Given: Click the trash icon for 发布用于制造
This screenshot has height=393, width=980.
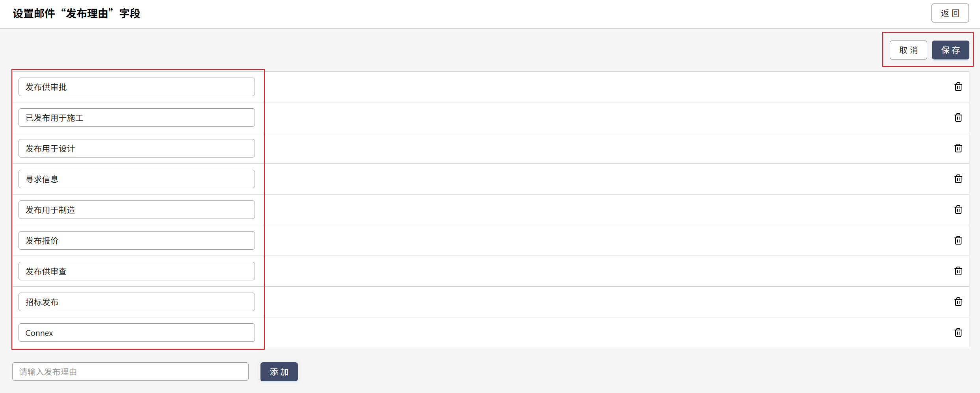Looking at the screenshot, I should point(958,209).
